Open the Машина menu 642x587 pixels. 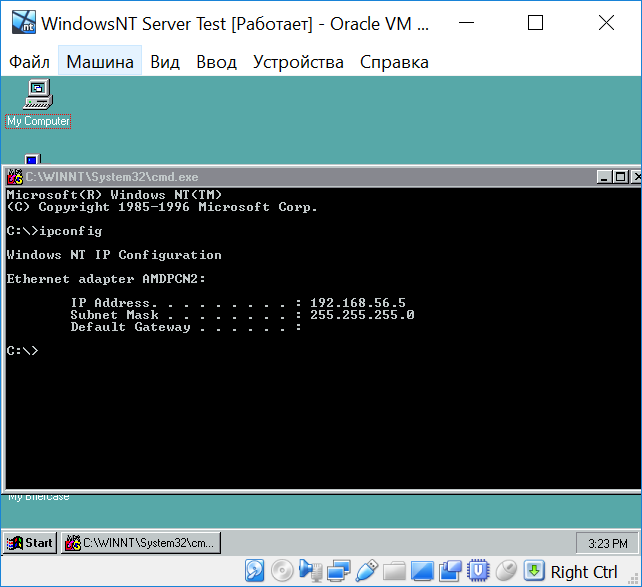pos(100,62)
